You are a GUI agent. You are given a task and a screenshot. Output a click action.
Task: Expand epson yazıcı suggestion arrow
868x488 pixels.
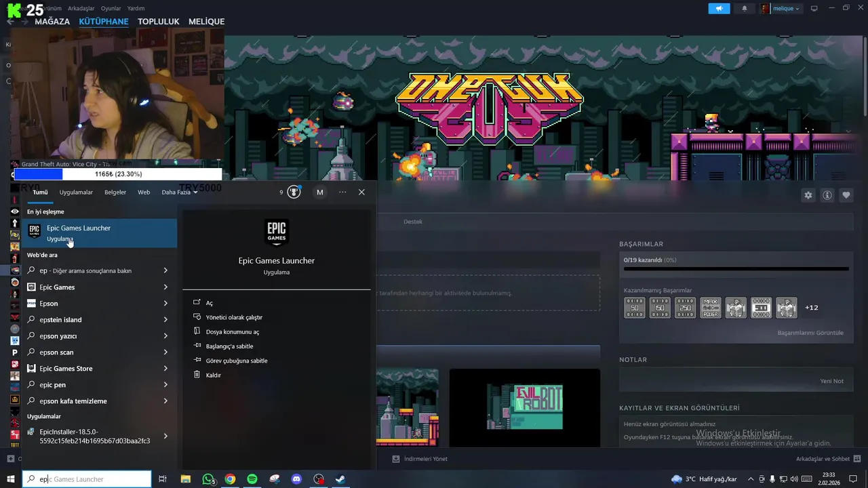(x=165, y=335)
